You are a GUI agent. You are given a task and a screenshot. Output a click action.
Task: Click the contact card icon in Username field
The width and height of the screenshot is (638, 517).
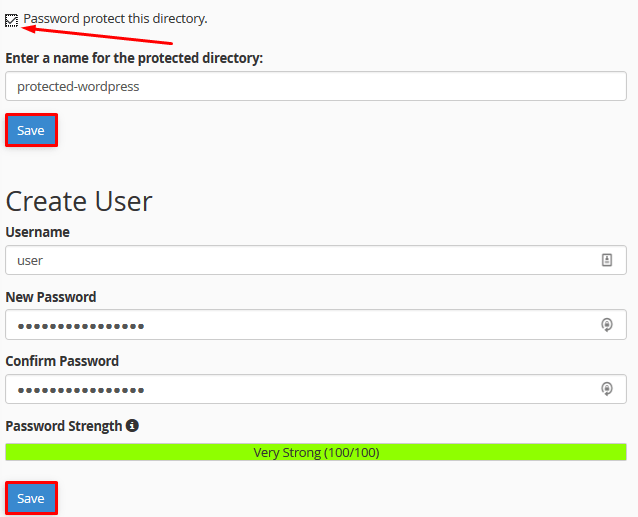point(606,260)
